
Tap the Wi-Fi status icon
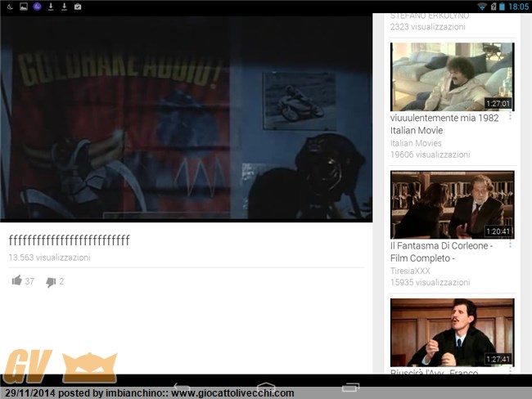[x=482, y=7]
